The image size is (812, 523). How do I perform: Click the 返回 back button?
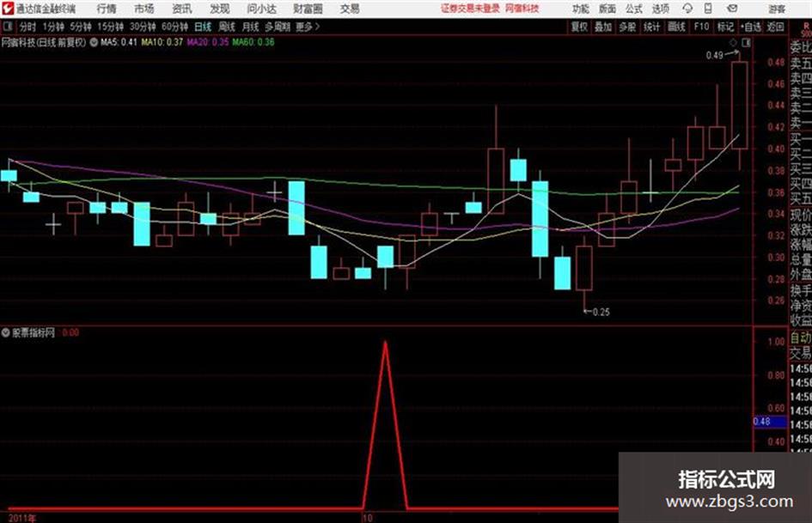coord(775,27)
